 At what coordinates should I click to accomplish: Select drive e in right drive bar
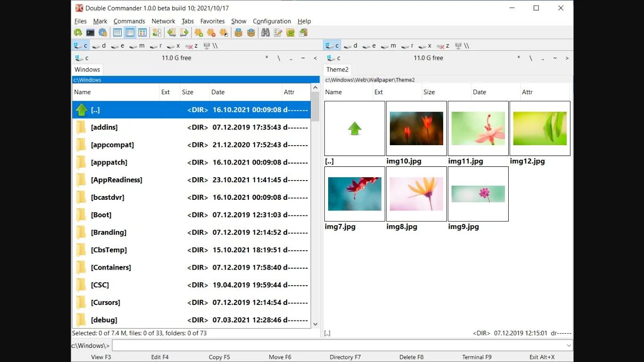[x=370, y=46]
